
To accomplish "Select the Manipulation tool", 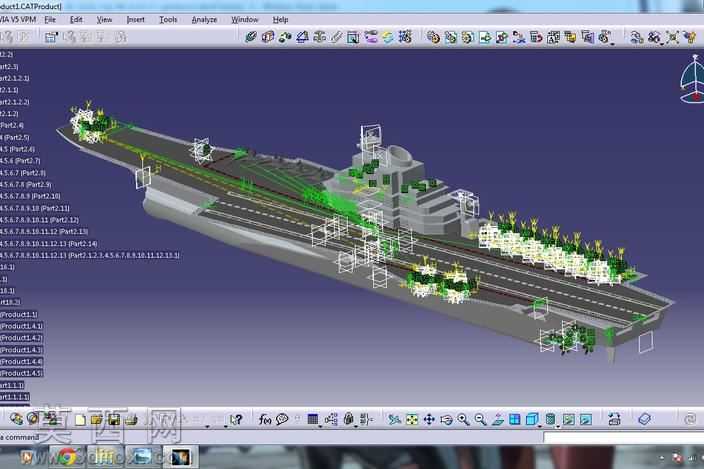I will 636,37.
